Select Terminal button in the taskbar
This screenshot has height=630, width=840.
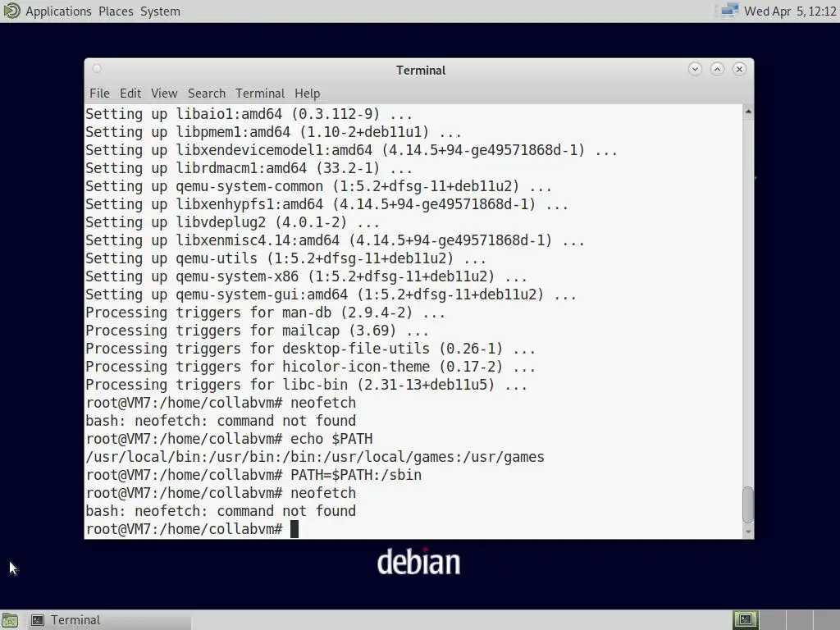click(x=110, y=620)
